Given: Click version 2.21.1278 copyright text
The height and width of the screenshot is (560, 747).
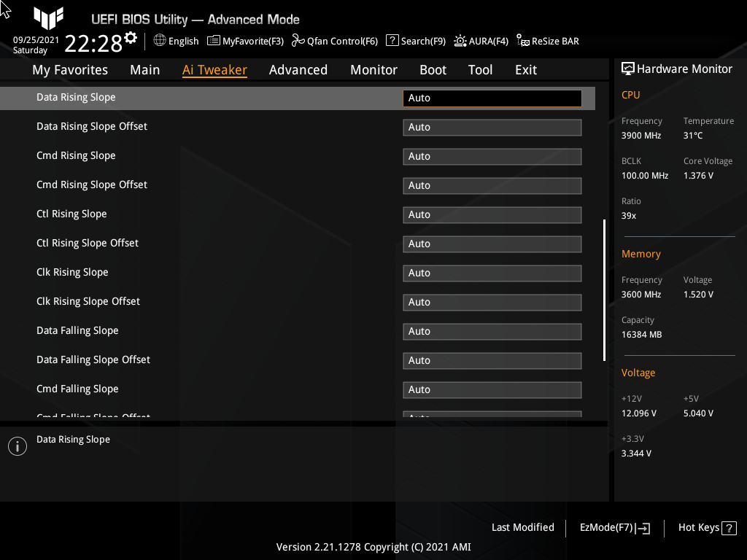Looking at the screenshot, I should tap(373, 547).
